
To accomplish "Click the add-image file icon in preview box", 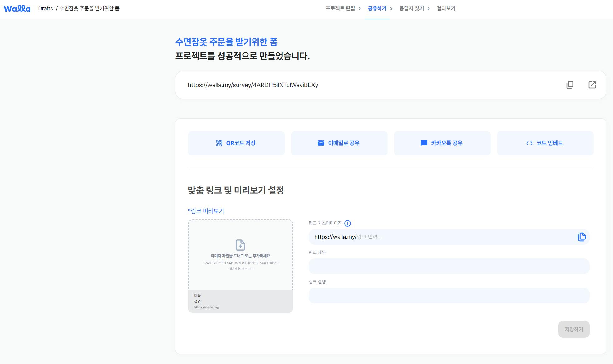I will (240, 245).
